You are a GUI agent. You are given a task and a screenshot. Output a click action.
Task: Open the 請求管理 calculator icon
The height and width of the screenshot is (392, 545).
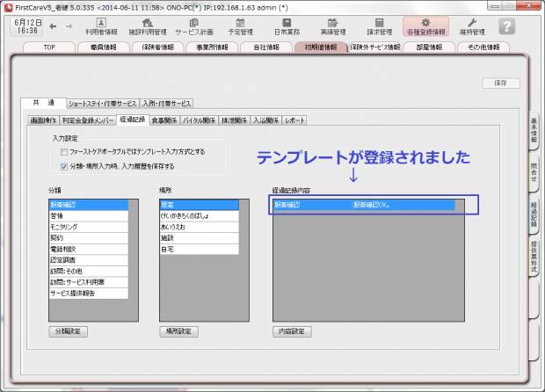pos(379,25)
